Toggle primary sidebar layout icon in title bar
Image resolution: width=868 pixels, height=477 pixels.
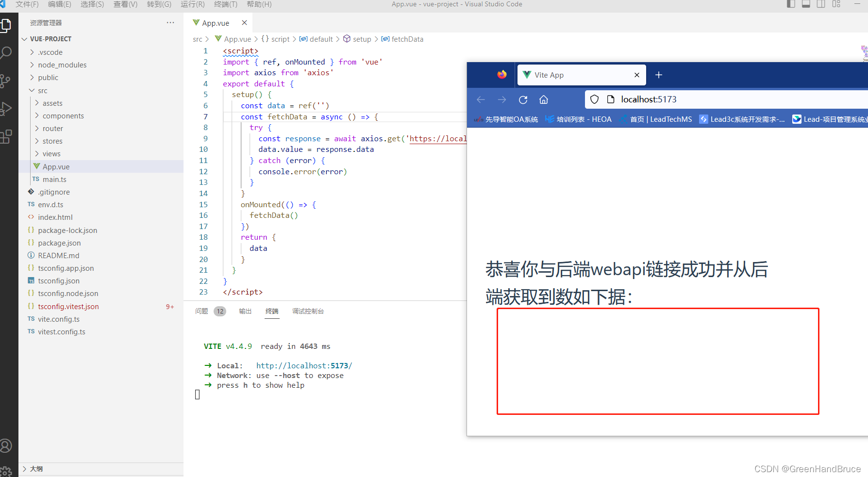point(791,4)
